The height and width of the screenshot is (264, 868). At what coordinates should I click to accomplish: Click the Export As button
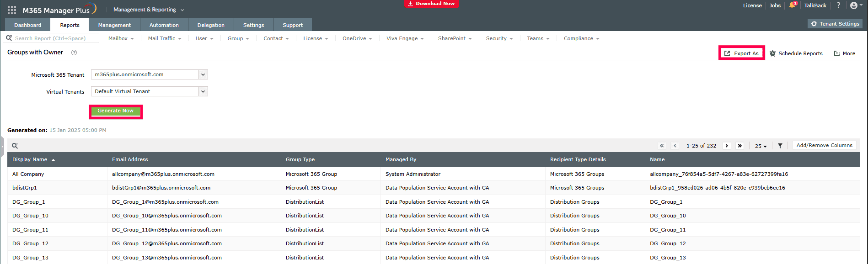[742, 53]
